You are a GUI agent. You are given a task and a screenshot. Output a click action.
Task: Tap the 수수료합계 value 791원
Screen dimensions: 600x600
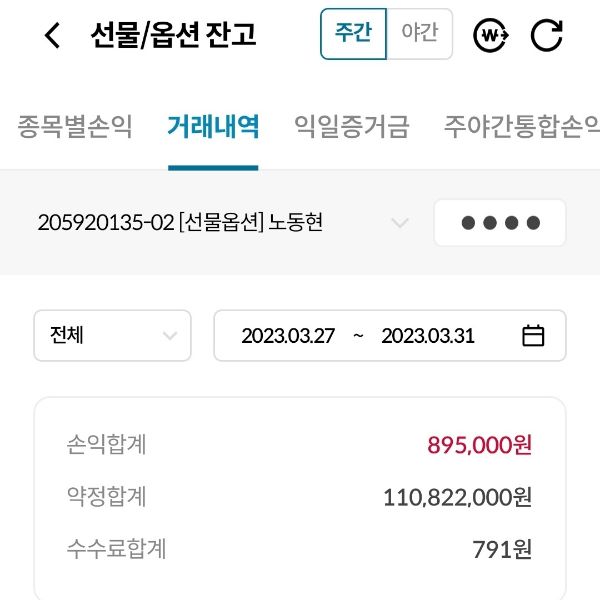point(502,549)
